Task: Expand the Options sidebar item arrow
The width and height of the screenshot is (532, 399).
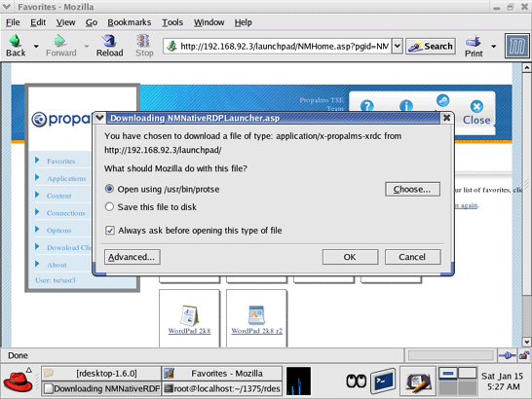Action: pos(37,229)
